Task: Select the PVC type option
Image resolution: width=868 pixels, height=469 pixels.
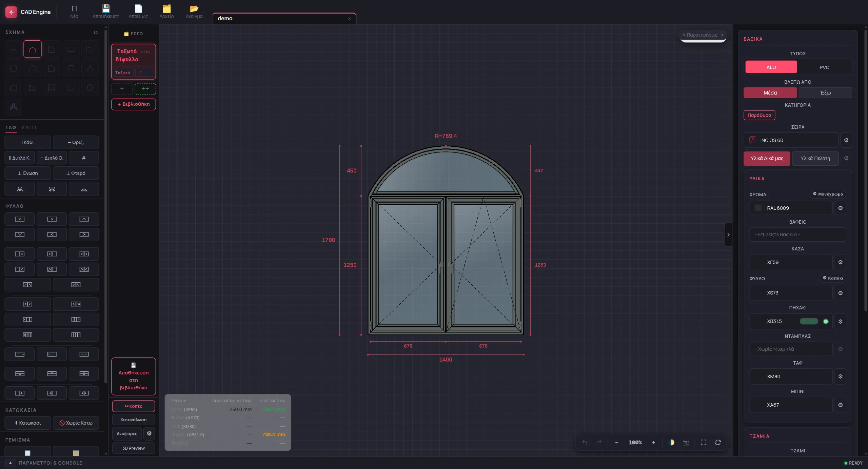Action: [x=825, y=67]
